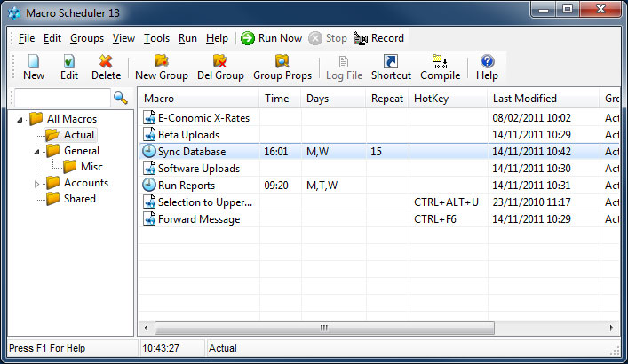Sort by the Time column header
The image size is (628, 364).
(280, 99)
